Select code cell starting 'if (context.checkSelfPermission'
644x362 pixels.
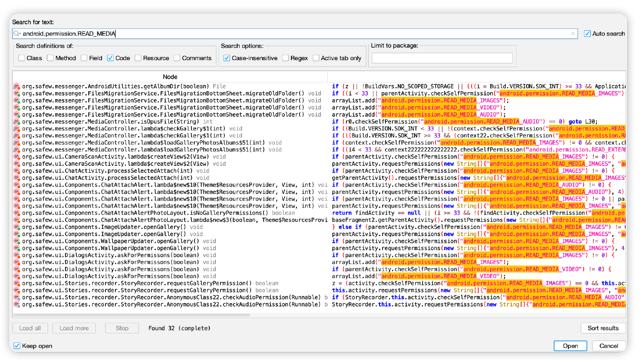click(x=478, y=143)
